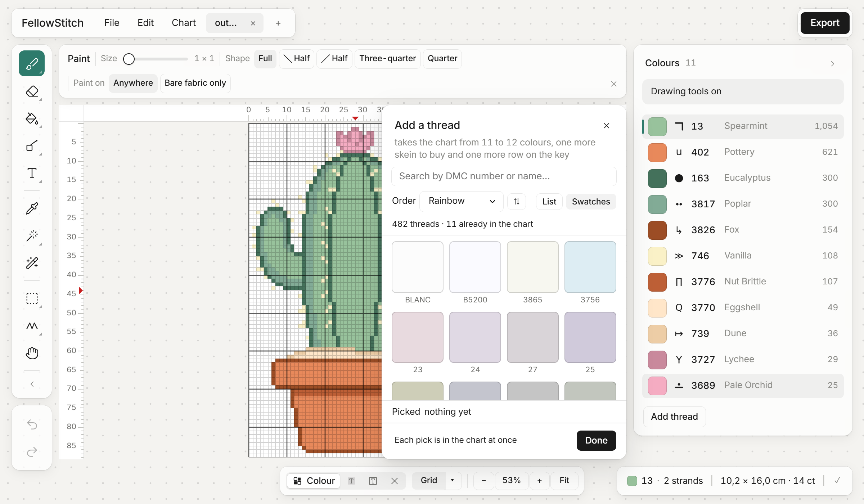Switch thread picker to Swatches view
The image size is (864, 504).
[x=591, y=202]
